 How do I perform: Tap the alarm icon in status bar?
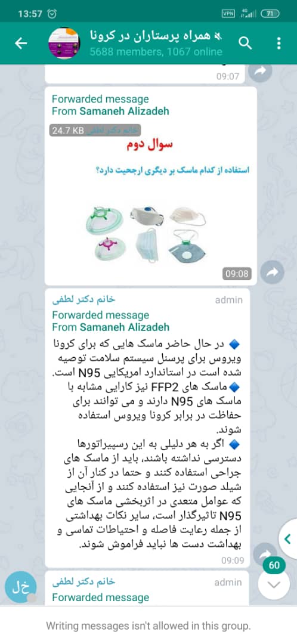point(52,14)
